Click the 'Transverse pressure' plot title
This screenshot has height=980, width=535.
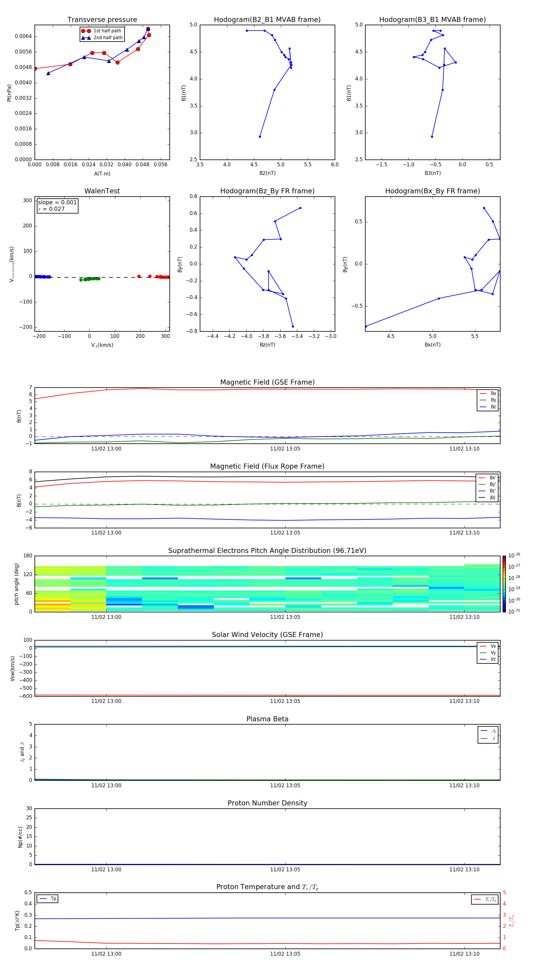[x=102, y=20]
